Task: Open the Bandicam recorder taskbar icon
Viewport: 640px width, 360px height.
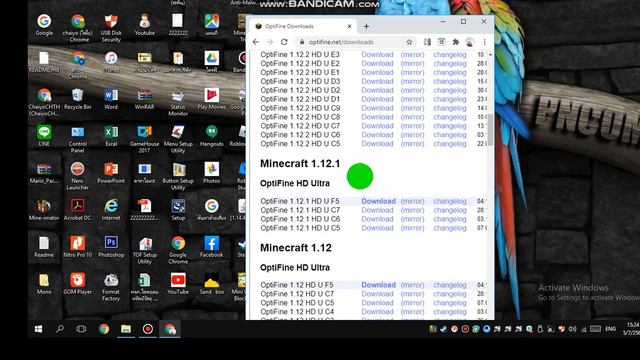Action: (148, 329)
